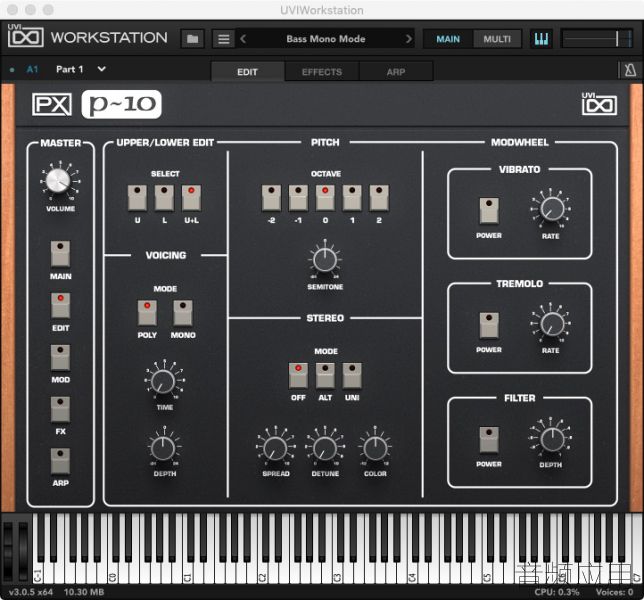Viewport: 644px width, 600px height.
Task: Click the 10.30 MB memory readout
Action: [x=84, y=592]
